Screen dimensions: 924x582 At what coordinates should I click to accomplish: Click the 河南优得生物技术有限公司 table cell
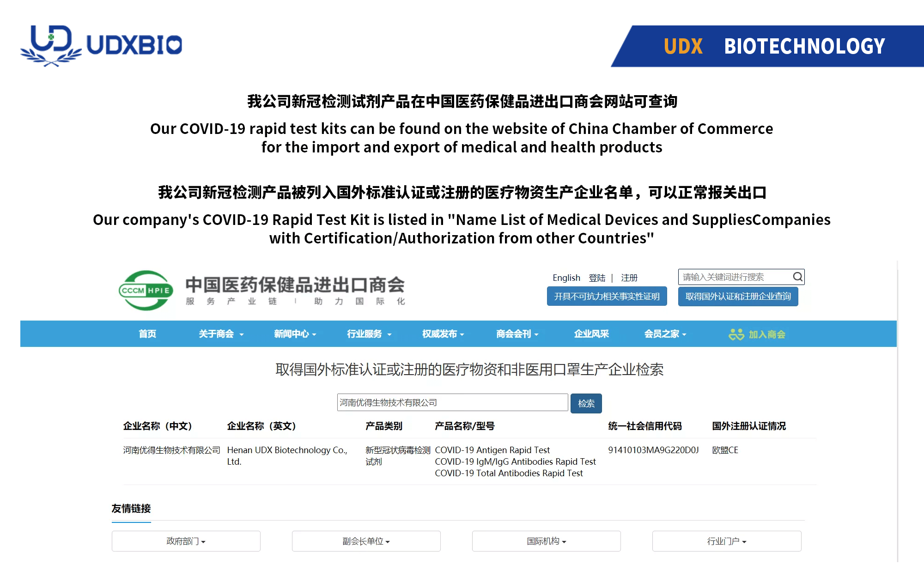pyautogui.click(x=171, y=450)
